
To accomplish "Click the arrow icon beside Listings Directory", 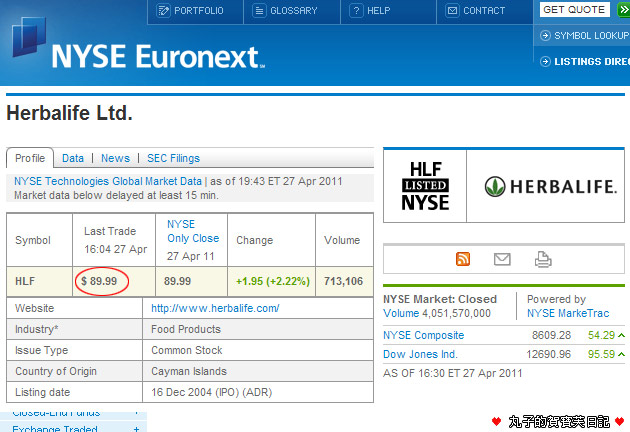I will point(545,61).
